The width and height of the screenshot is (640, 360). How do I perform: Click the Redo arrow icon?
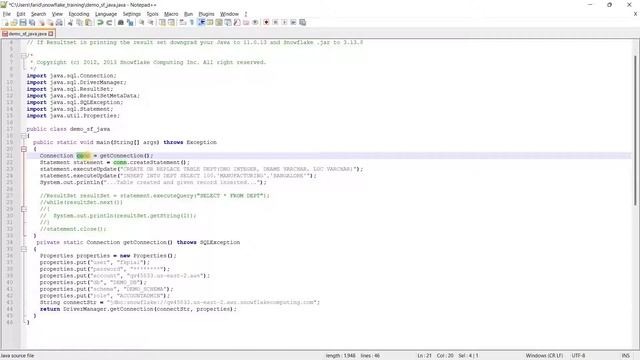click(109, 22)
